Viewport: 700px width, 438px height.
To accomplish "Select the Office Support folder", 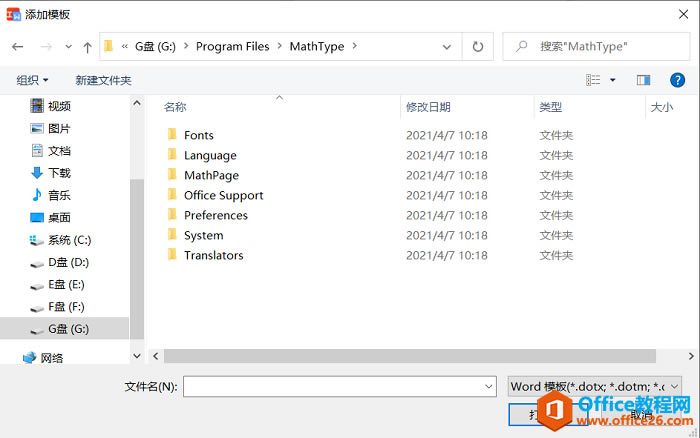I will click(x=224, y=196).
